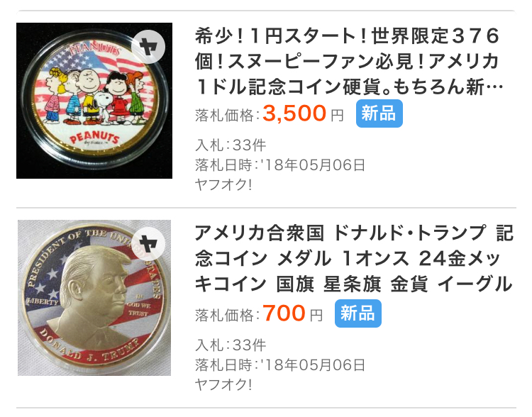This screenshot has width=532, height=417.
Task: Click the 落札価格 label on Peanuts listing
Action: [x=227, y=116]
